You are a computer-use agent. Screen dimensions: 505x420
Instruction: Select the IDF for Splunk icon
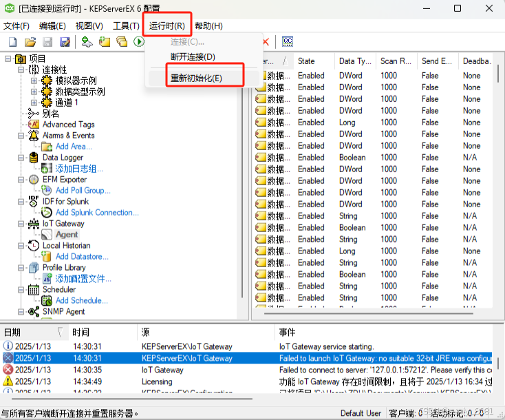pos(34,202)
